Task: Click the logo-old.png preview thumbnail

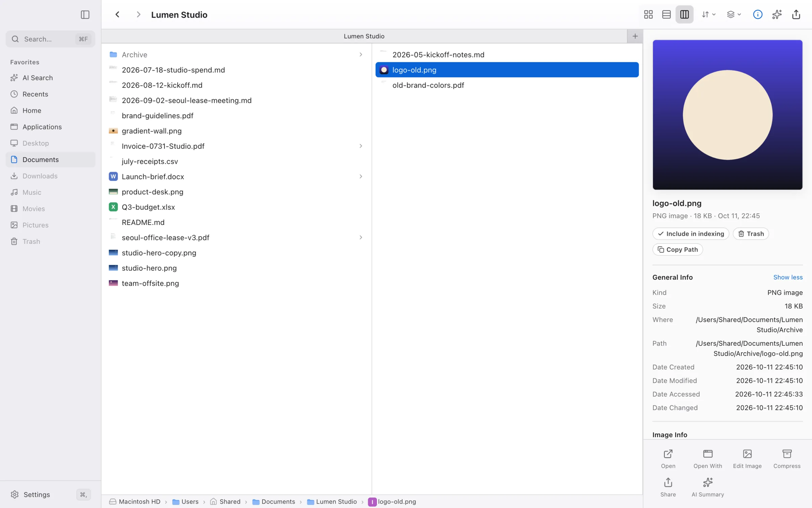Action: coord(727,115)
